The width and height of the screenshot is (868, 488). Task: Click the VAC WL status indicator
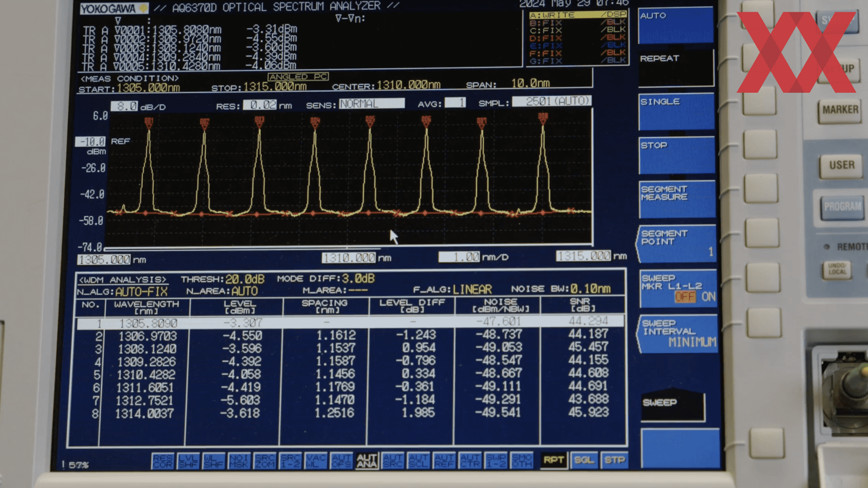[316, 461]
